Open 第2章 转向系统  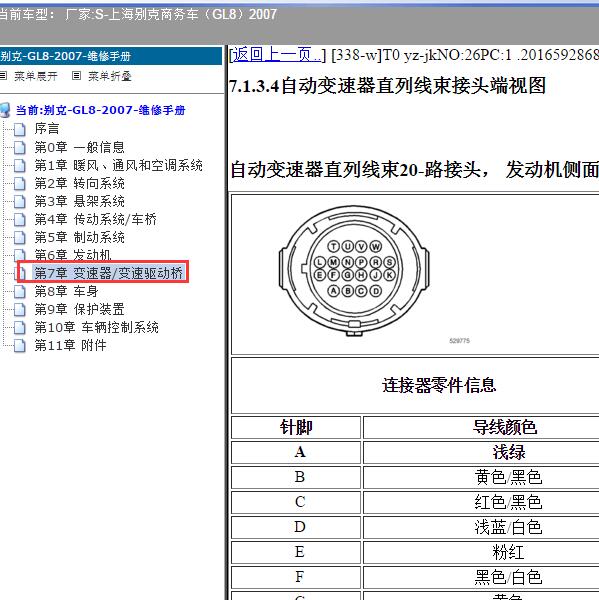[80, 183]
